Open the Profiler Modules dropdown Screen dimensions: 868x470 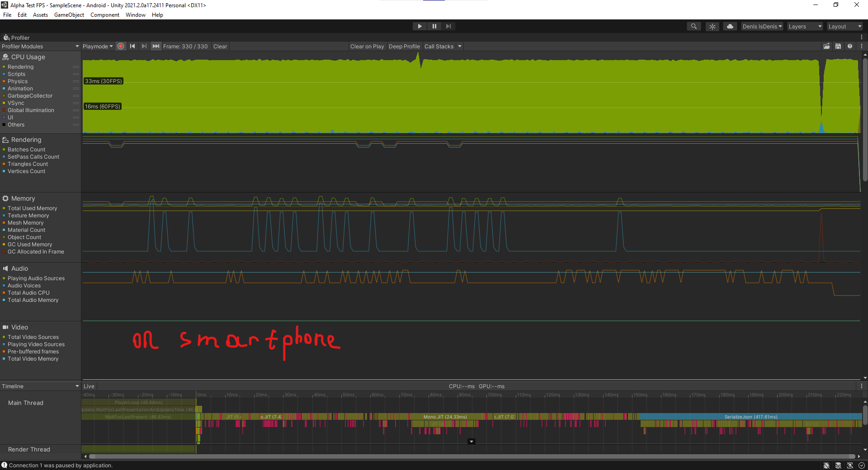point(40,46)
